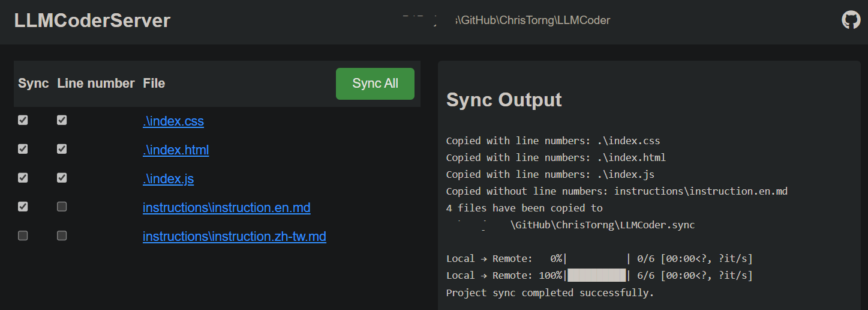Uncheck Sync for instruction.en.md
The width and height of the screenshot is (868, 310).
coord(23,207)
